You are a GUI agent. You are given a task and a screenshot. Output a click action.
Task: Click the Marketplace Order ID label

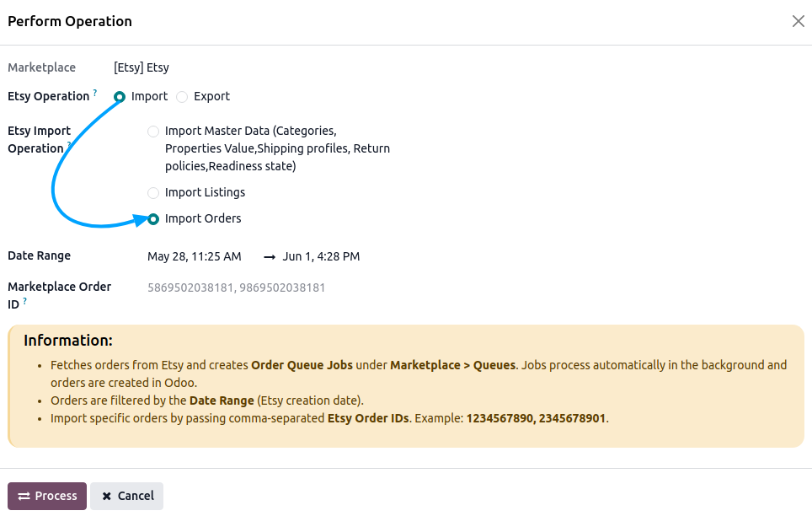(60, 296)
